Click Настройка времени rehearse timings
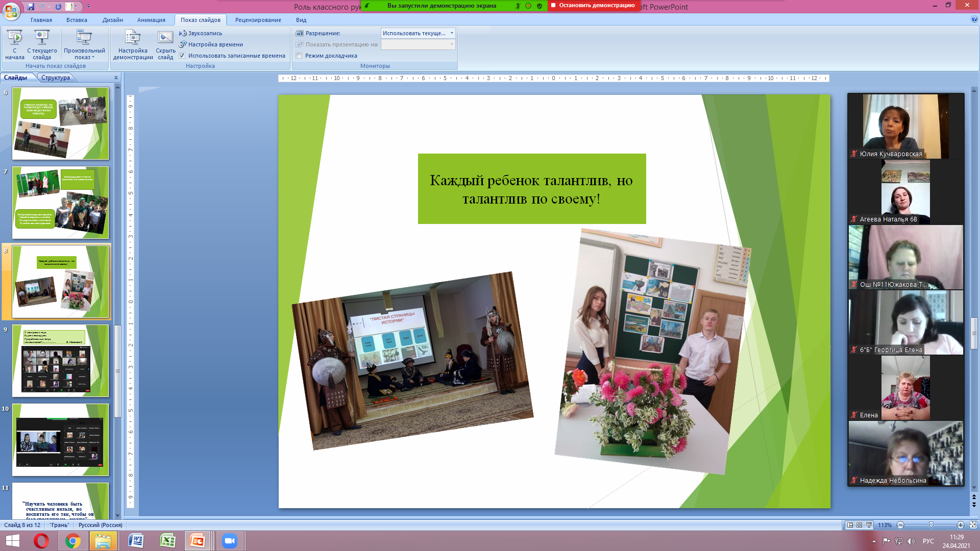Image resolution: width=980 pixels, height=551 pixels. click(215, 44)
